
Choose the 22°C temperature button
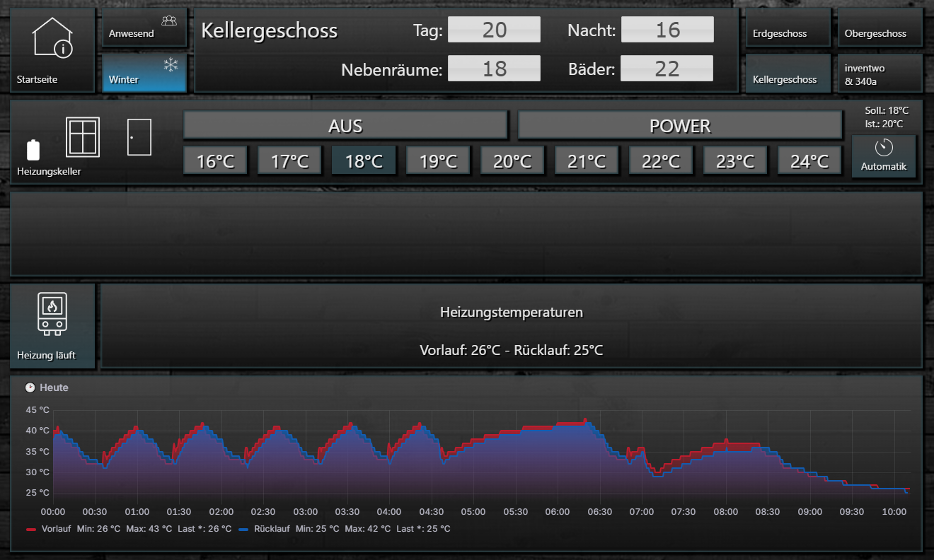tap(661, 161)
